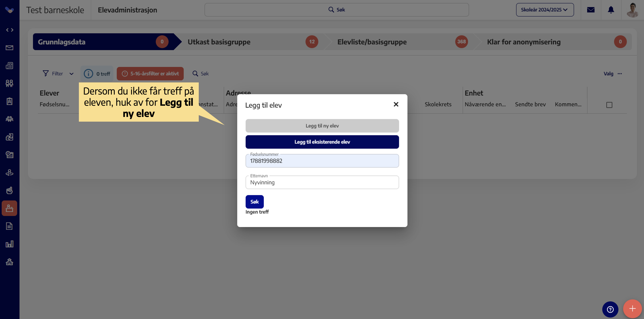Screen dimensions: 644x319
Task: Open the ID badge clipboard sidebar icon
Action: pyautogui.click(x=9, y=101)
